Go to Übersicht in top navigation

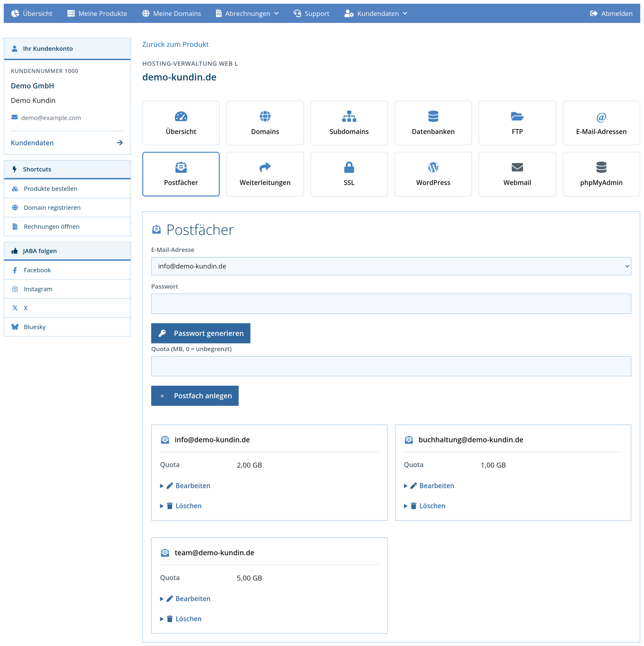[32, 13]
